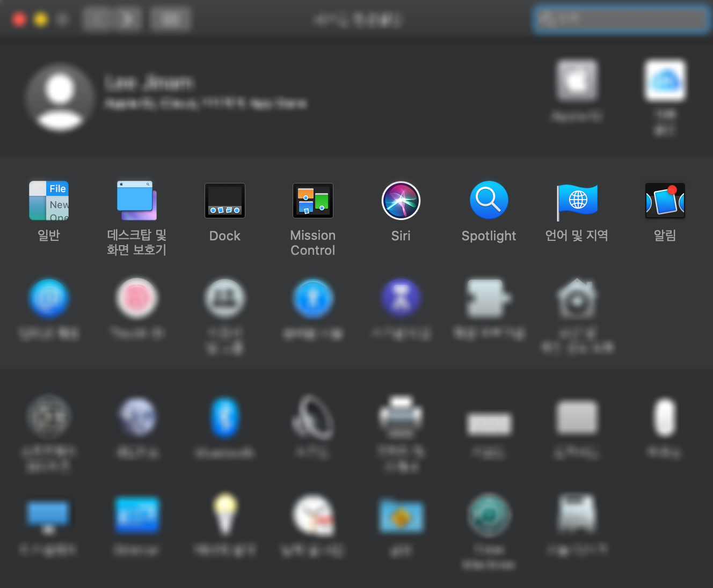
Task: Open the Siri preferences pane
Action: (401, 201)
